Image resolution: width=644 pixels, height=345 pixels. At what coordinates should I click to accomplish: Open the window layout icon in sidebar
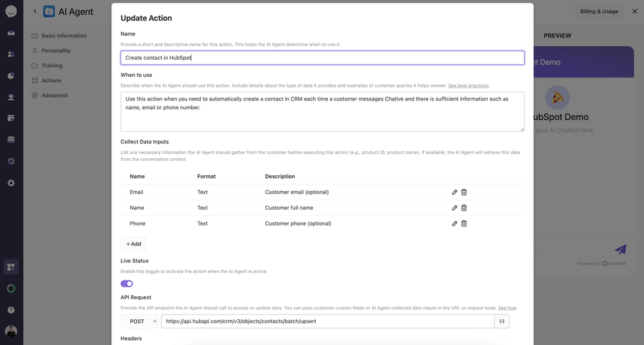(x=11, y=118)
